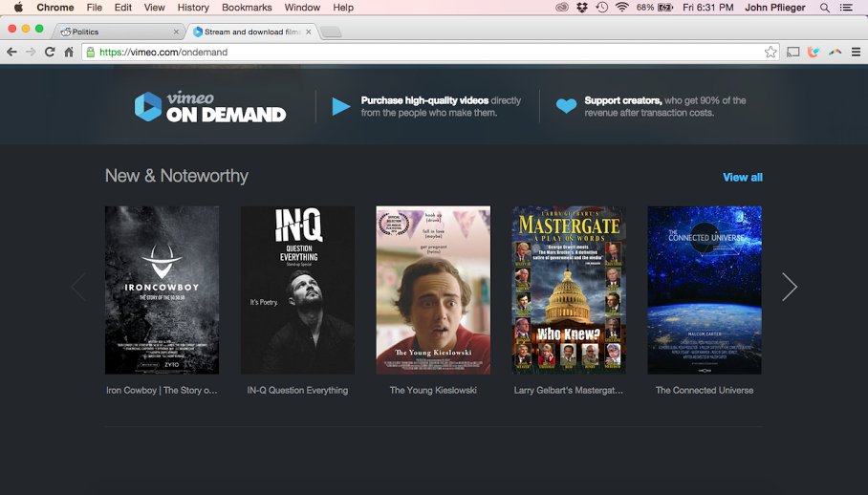Click the Creative Cloud menu bar icon
The height and width of the screenshot is (495, 868).
562,8
